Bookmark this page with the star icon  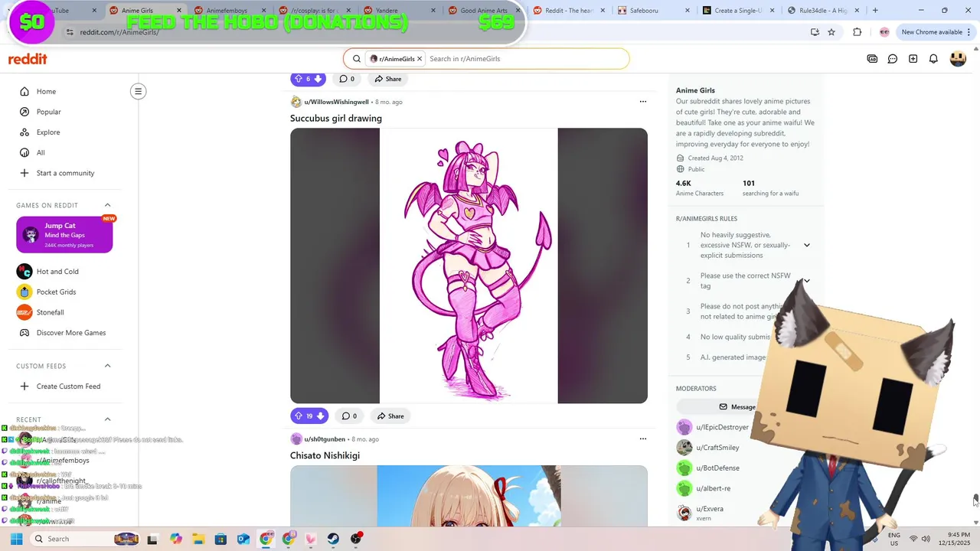pos(831,32)
